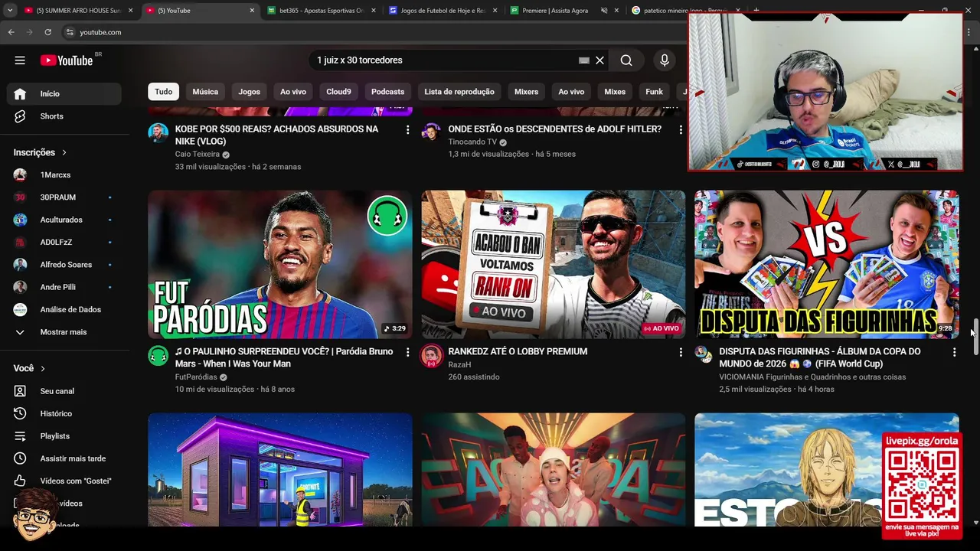980x551 pixels.
Task: Open 30PRAUM subscription channel
Action: pyautogui.click(x=64, y=197)
